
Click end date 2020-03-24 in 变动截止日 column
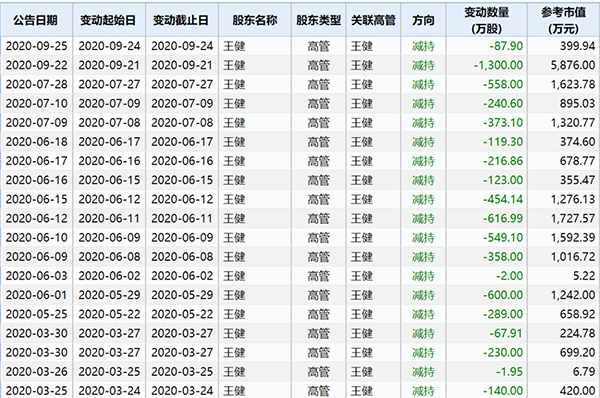182,391
